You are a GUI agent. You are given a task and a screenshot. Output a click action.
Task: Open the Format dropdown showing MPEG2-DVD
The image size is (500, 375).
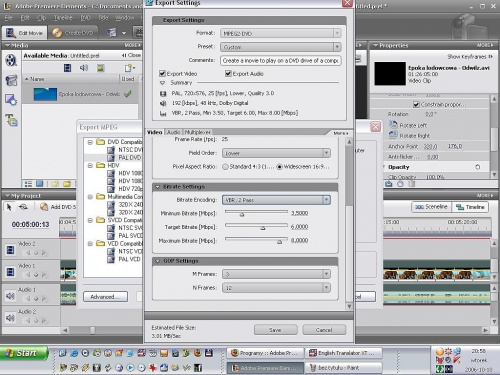(x=280, y=33)
